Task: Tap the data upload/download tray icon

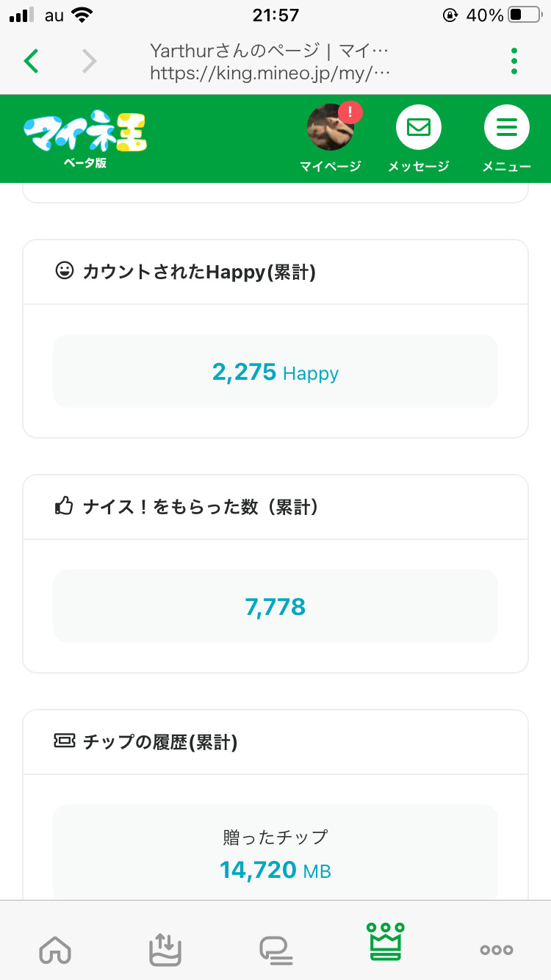Action: click(165, 950)
